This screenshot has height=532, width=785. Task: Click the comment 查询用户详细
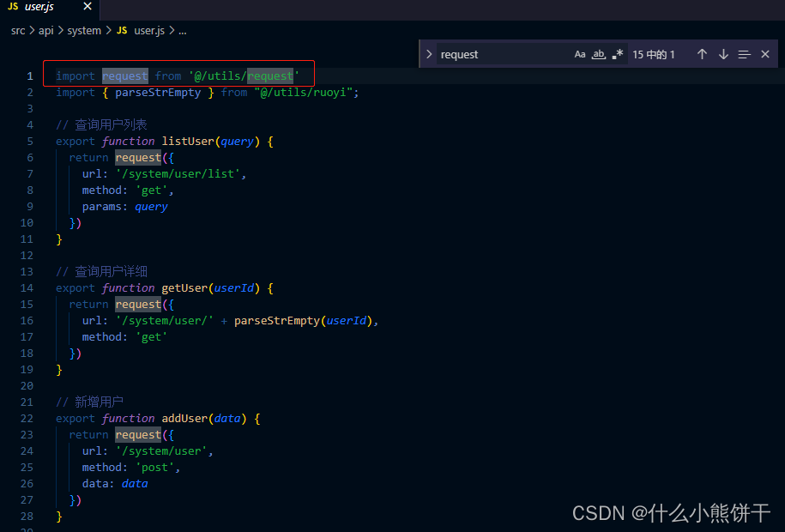coord(101,271)
